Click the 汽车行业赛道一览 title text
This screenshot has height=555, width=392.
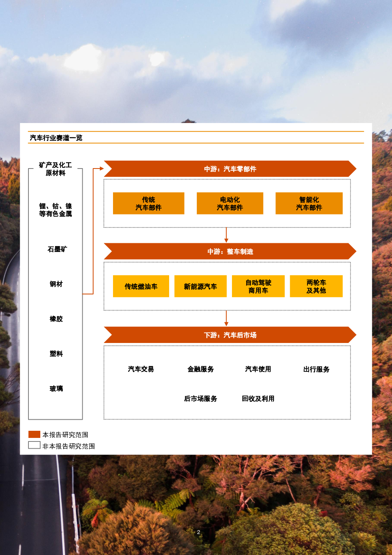coord(56,138)
